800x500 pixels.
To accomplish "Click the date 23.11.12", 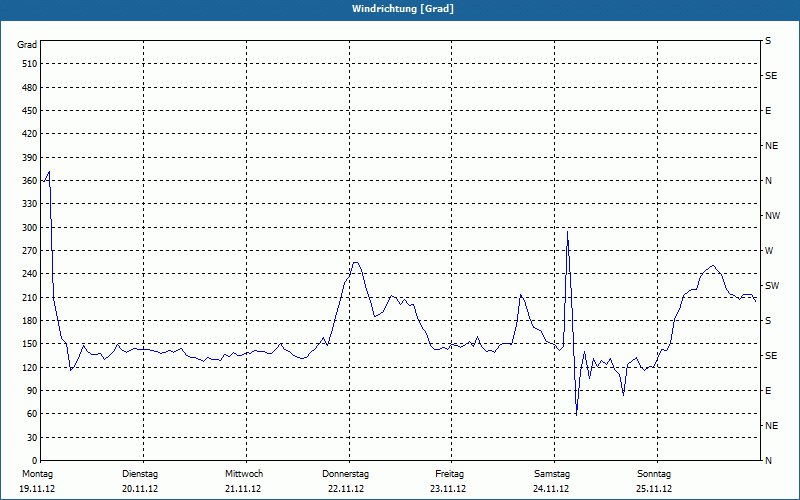I will [x=448, y=489].
